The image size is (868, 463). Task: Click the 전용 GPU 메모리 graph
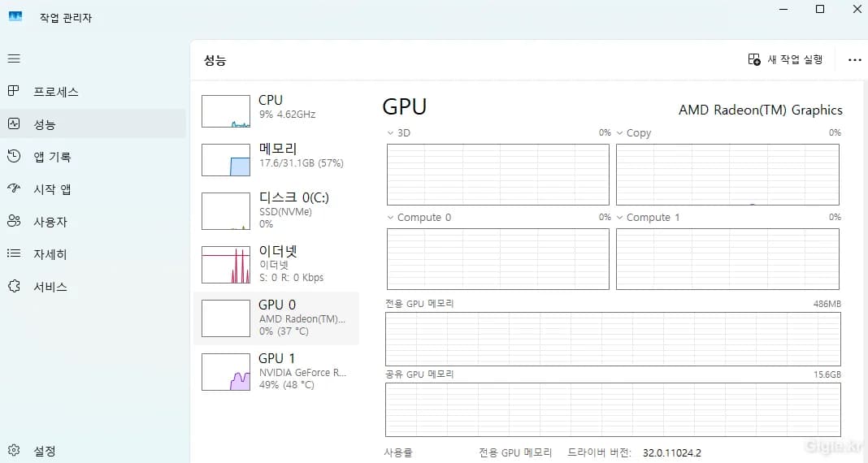[614, 339]
